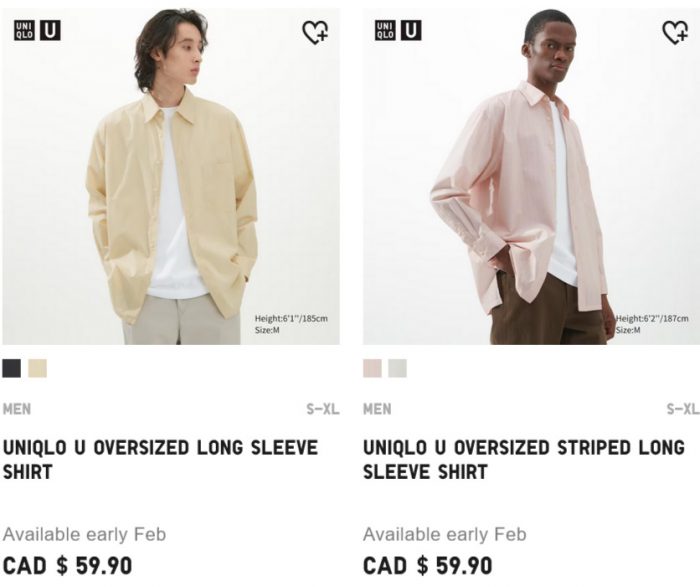The image size is (700, 587).
Task: Click Uniqlo logo on beige shirt image
Action: click(x=24, y=30)
